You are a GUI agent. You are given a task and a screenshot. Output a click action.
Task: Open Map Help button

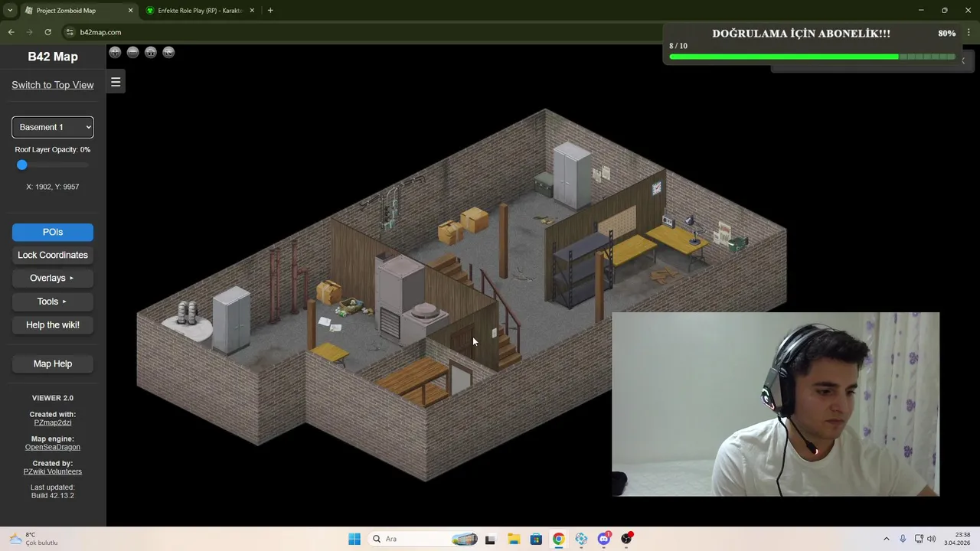coord(53,364)
